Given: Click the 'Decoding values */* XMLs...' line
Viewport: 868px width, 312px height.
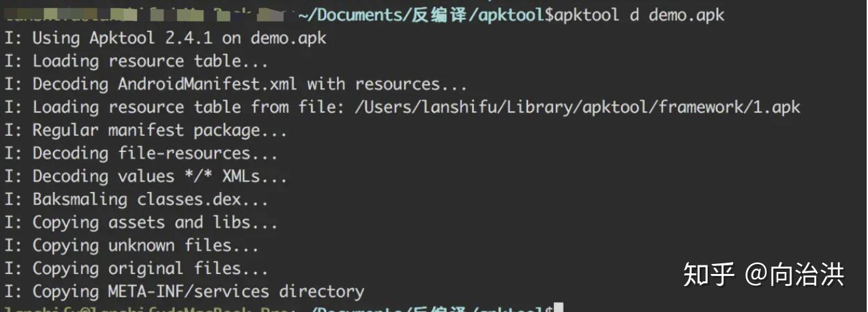Looking at the screenshot, I should (146, 177).
